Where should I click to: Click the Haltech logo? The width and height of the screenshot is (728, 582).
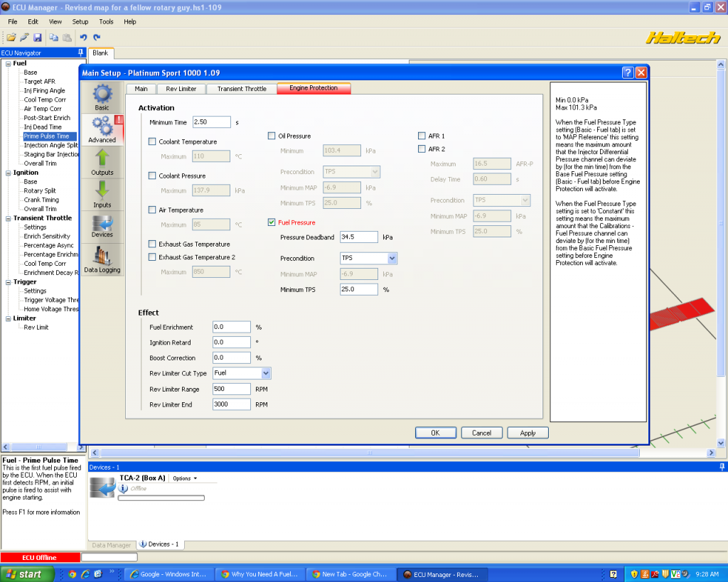pos(683,38)
